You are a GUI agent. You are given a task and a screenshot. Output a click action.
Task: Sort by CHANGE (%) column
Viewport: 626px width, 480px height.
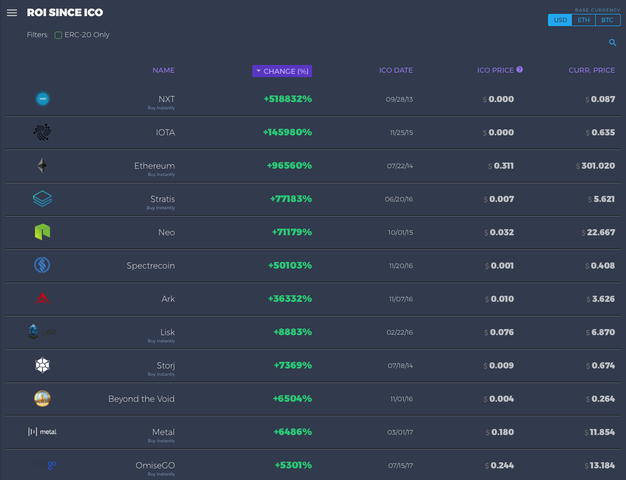tap(282, 71)
